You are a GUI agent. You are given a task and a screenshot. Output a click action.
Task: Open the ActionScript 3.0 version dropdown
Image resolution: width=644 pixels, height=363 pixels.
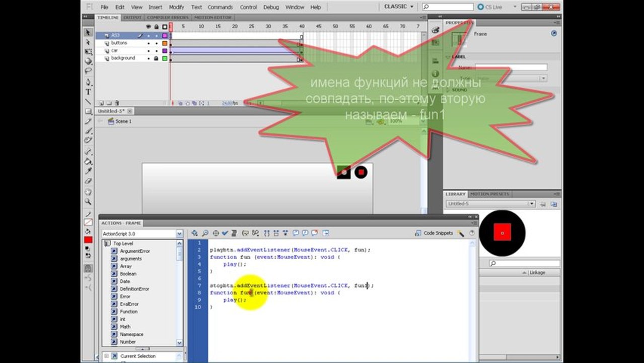coord(179,234)
